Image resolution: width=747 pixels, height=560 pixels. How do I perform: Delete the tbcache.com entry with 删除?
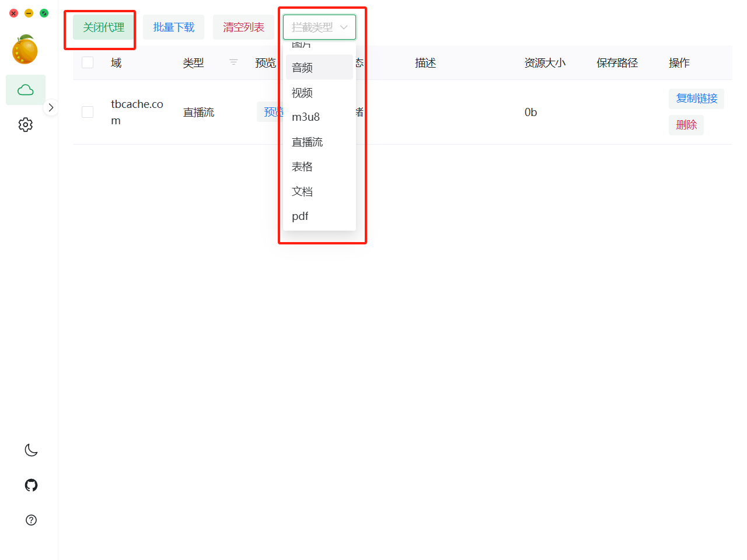pos(686,125)
